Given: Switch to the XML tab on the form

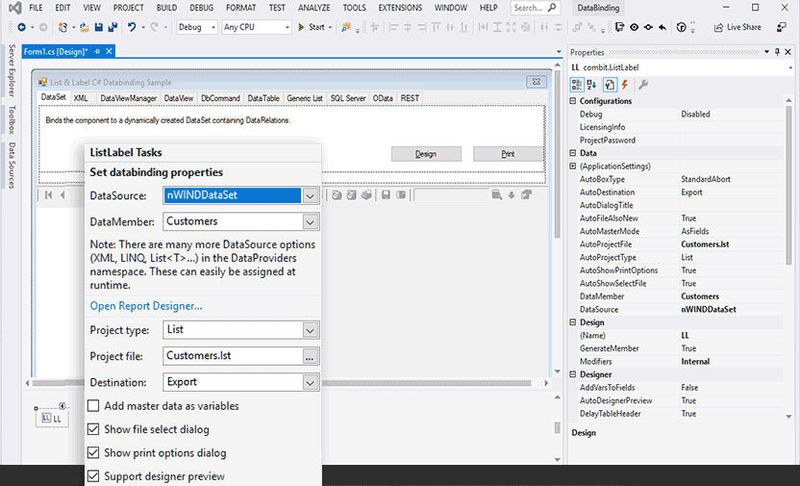Looking at the screenshot, I should (x=81, y=98).
